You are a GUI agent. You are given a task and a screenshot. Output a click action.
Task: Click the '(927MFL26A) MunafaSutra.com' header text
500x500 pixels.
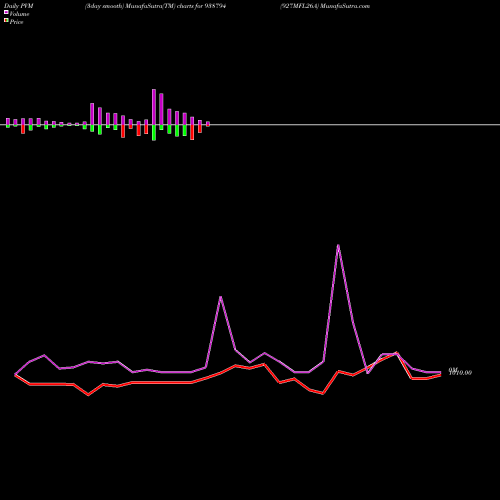pyautogui.click(x=325, y=6)
